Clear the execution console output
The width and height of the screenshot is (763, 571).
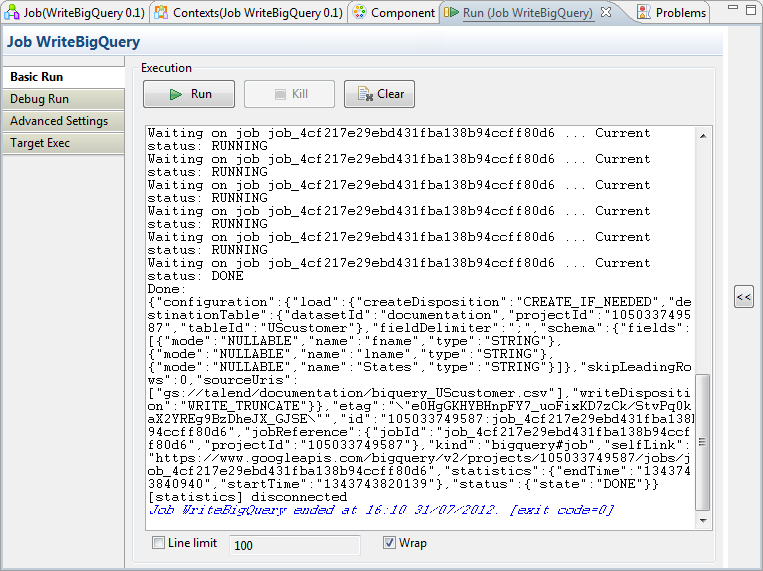click(x=380, y=94)
